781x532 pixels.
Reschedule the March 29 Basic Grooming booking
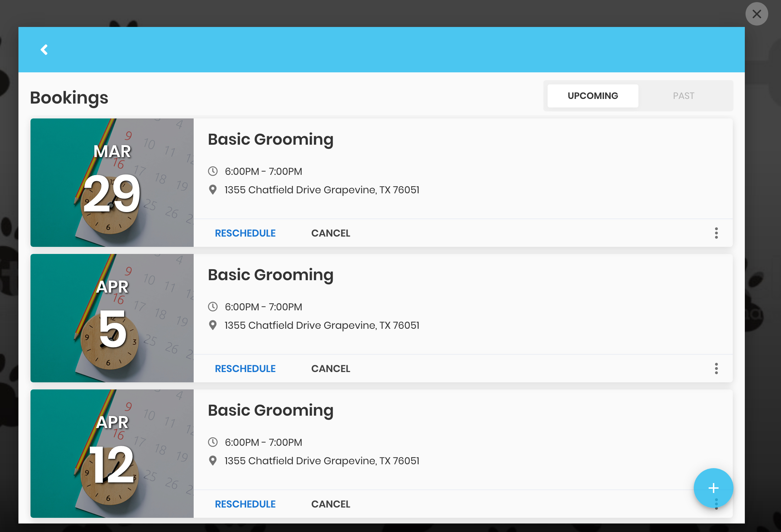click(245, 233)
